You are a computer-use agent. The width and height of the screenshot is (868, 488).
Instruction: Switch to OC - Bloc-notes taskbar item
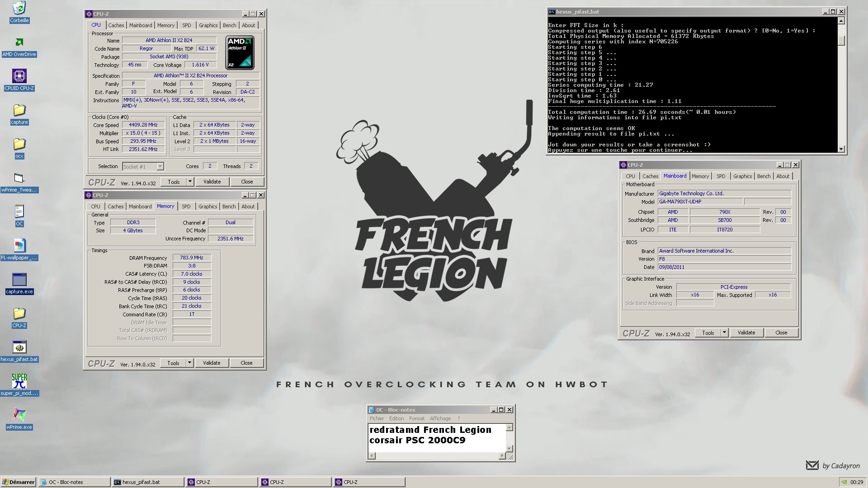[74, 482]
